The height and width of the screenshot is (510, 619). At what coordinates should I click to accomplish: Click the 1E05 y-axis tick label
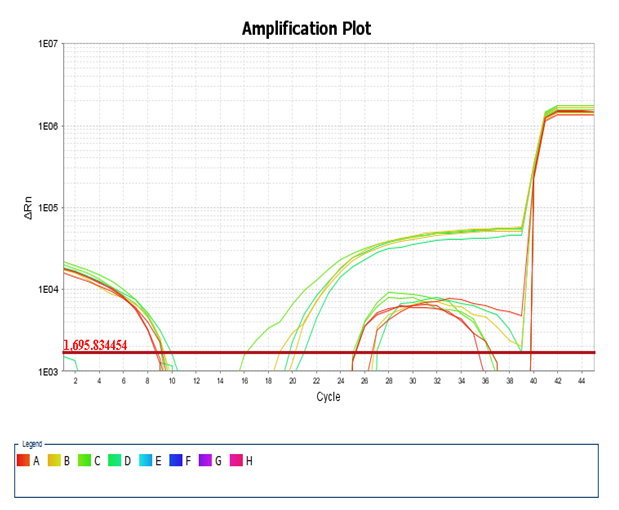[48, 208]
